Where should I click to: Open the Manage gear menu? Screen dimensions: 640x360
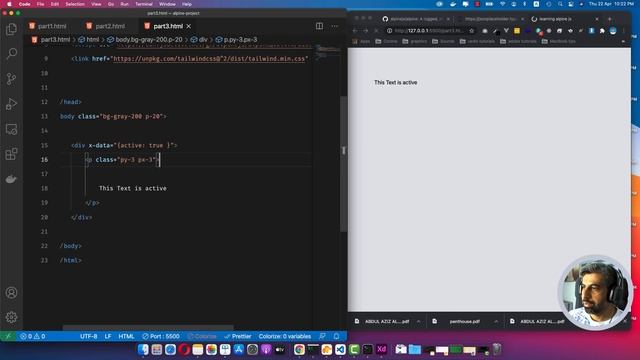[x=11, y=317]
